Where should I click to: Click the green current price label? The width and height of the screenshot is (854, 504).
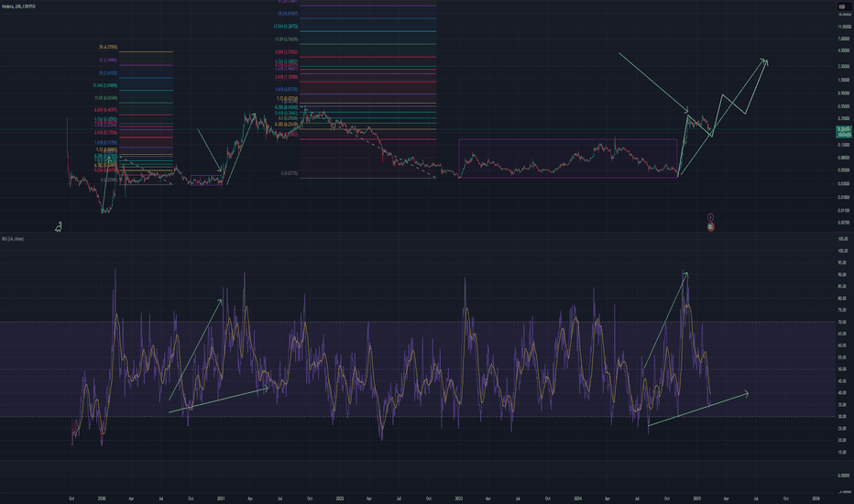844,131
